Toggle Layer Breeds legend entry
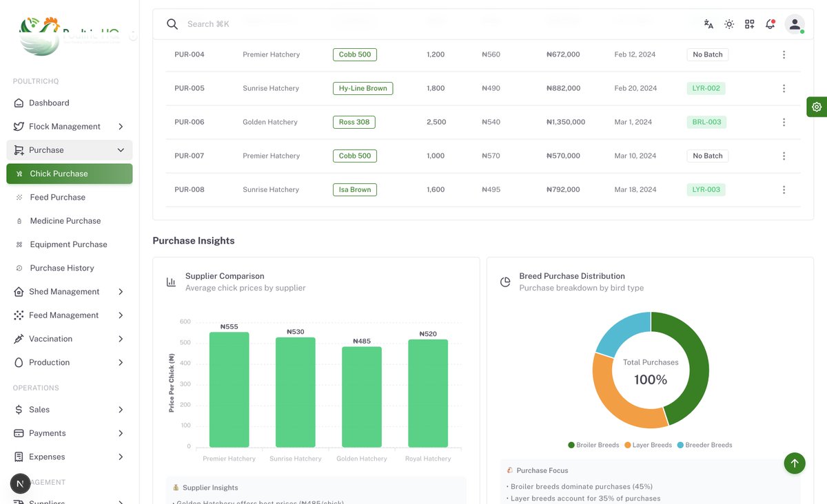This screenshot has width=827, height=504. tap(648, 445)
